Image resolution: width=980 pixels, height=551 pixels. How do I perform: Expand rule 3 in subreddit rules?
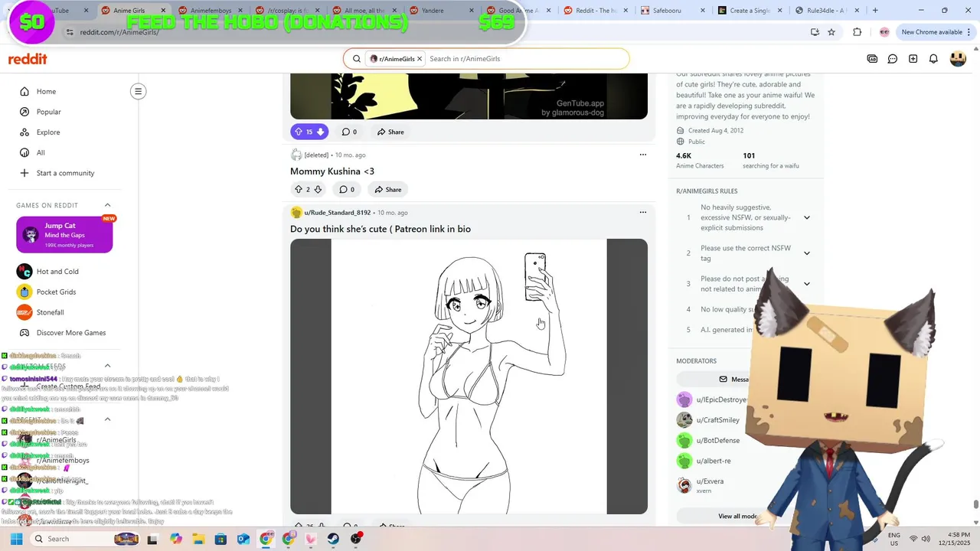point(806,284)
